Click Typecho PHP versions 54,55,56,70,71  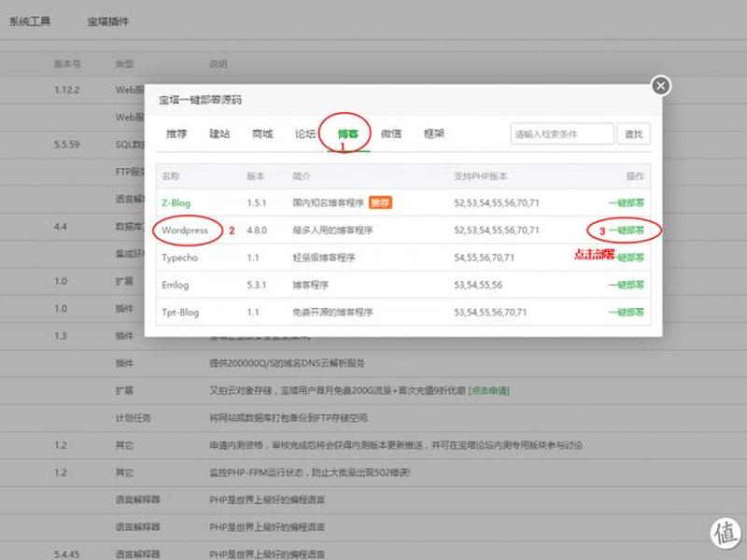pyautogui.click(x=484, y=258)
